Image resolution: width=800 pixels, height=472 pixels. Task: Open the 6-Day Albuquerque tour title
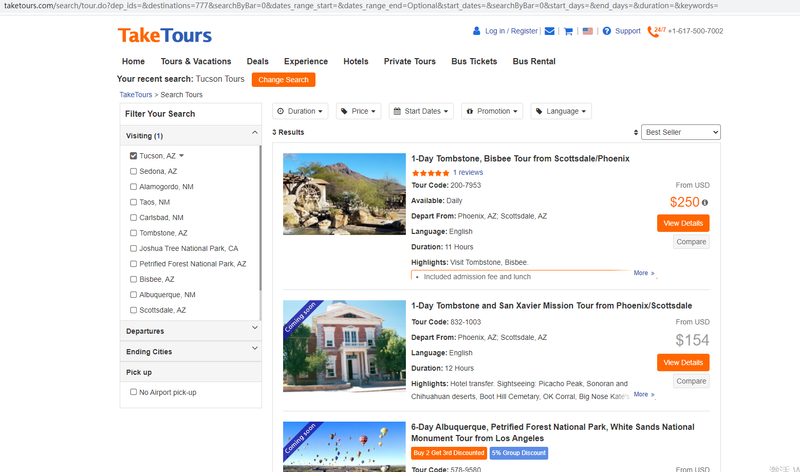553,433
